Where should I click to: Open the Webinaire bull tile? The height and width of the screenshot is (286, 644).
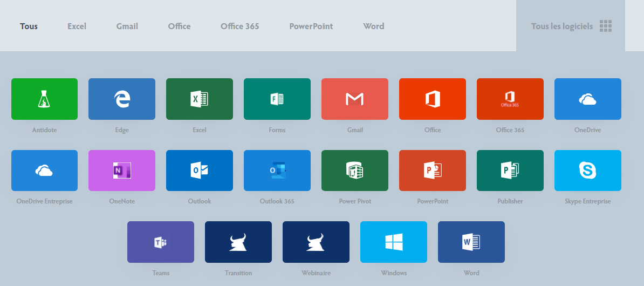coord(316,242)
